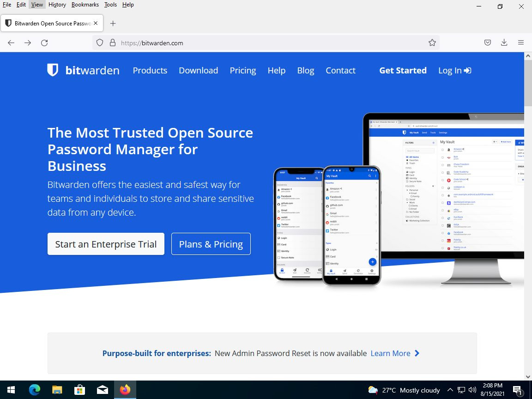This screenshot has width=532, height=399.
Task: Open the Help link in site navigation
Action: pos(277,71)
